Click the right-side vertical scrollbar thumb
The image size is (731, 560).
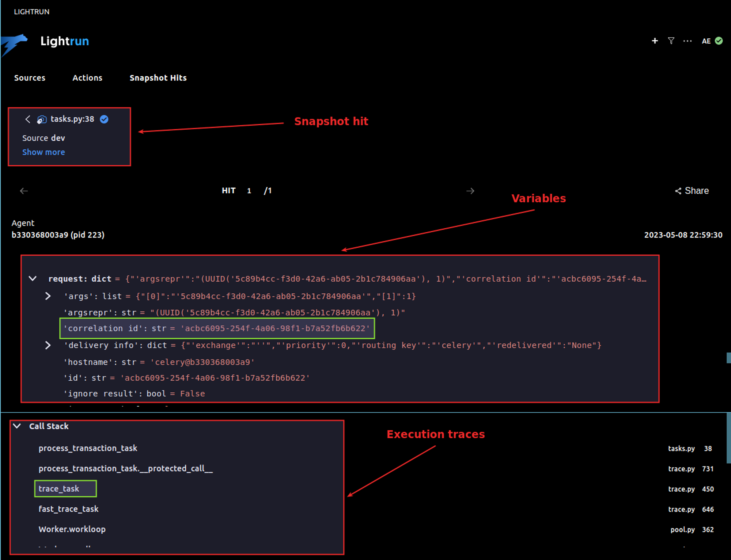(x=728, y=438)
